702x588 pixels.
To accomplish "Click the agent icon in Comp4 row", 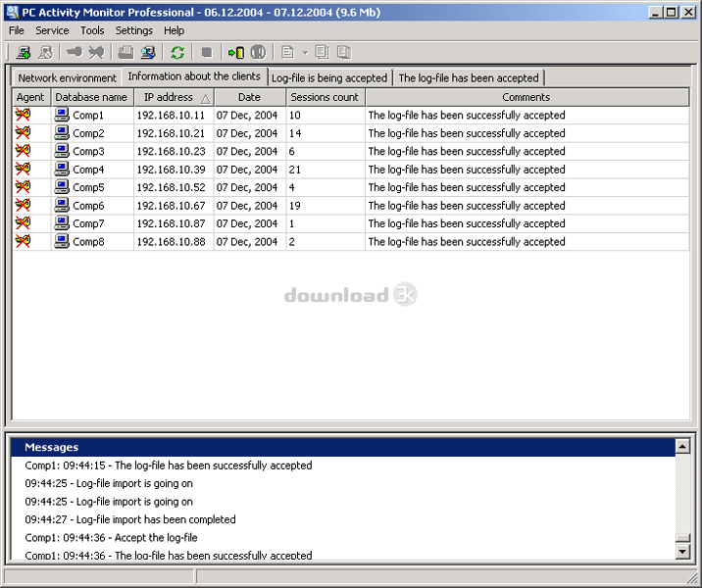I will click(23, 170).
